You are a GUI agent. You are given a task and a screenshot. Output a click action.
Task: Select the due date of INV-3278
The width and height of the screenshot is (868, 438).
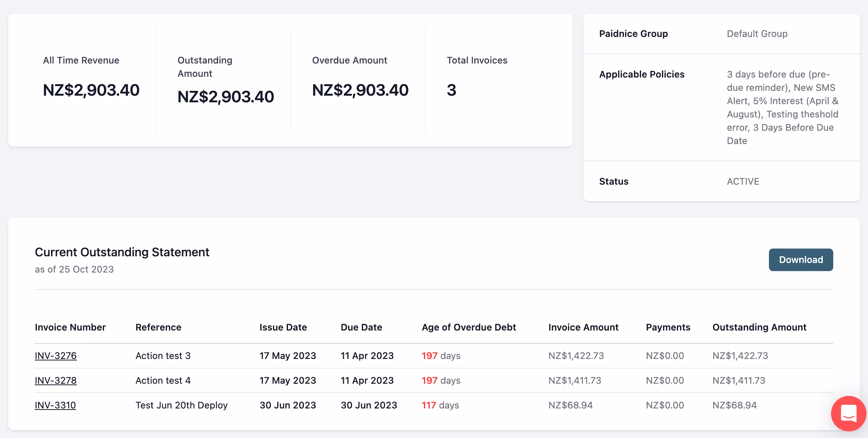(367, 380)
